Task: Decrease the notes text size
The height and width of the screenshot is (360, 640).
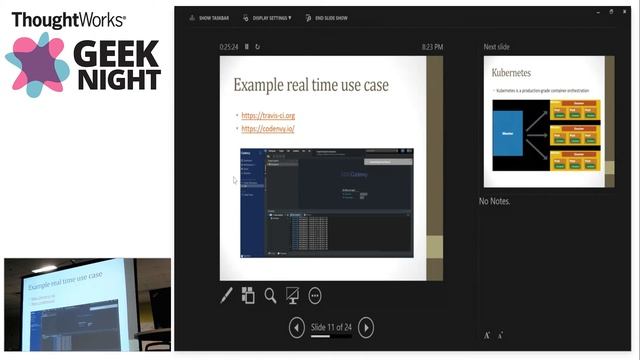Action: (x=500, y=336)
